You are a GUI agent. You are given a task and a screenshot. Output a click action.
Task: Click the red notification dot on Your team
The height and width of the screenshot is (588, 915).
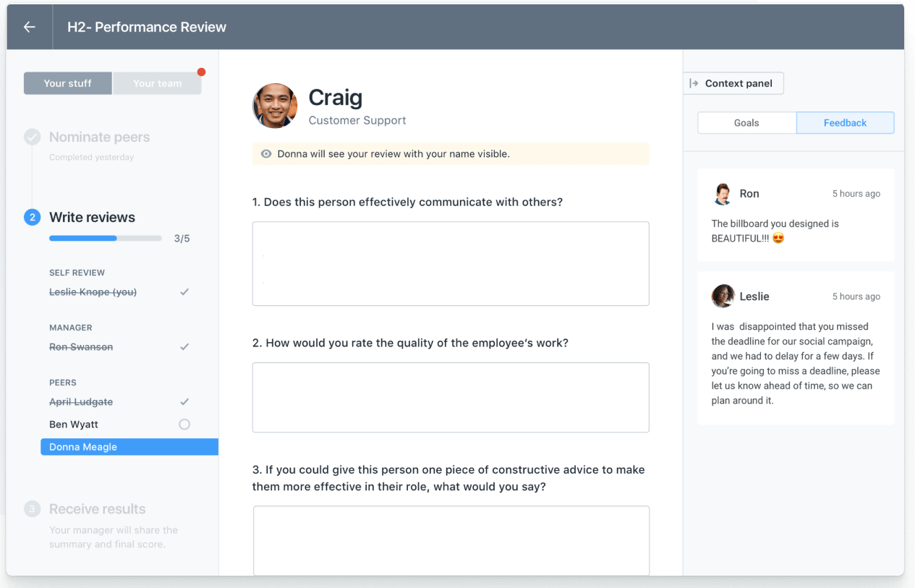(x=201, y=72)
